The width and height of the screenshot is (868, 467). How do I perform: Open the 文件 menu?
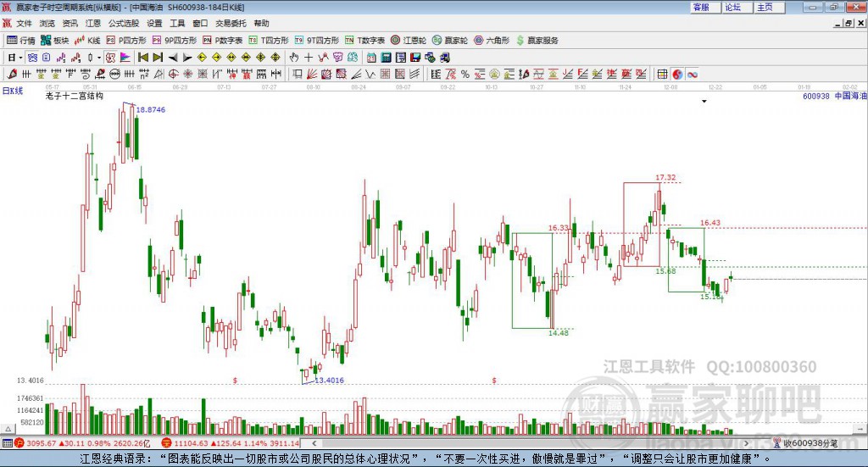(x=24, y=23)
